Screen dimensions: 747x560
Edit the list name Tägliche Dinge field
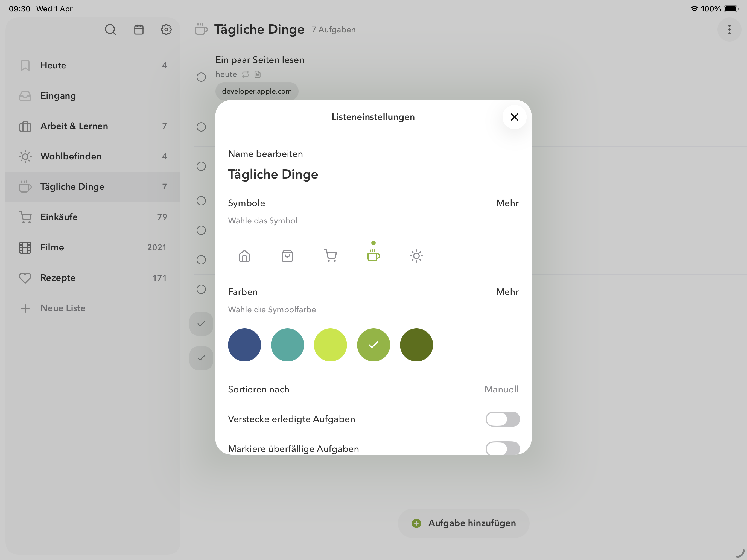(x=273, y=174)
